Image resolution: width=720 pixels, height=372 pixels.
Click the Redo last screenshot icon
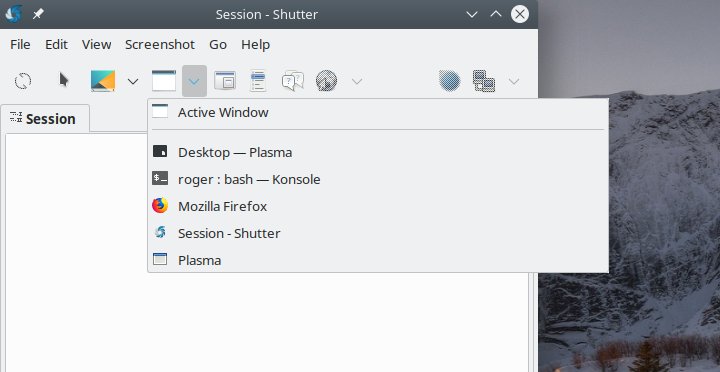click(23, 81)
